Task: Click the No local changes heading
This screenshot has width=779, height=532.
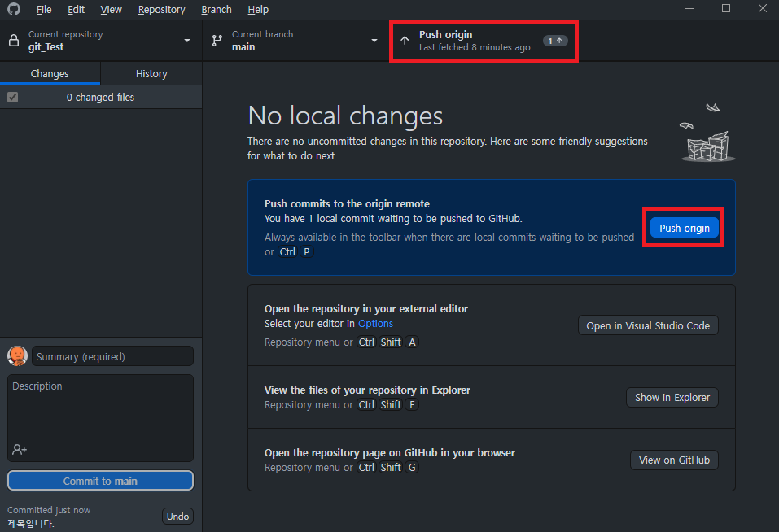Action: pyautogui.click(x=345, y=116)
